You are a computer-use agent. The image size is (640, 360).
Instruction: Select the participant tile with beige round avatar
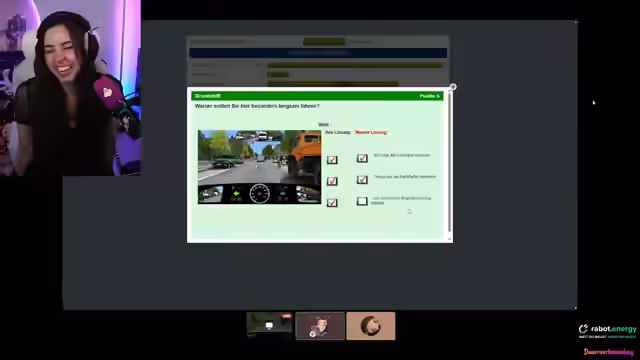[371, 326]
